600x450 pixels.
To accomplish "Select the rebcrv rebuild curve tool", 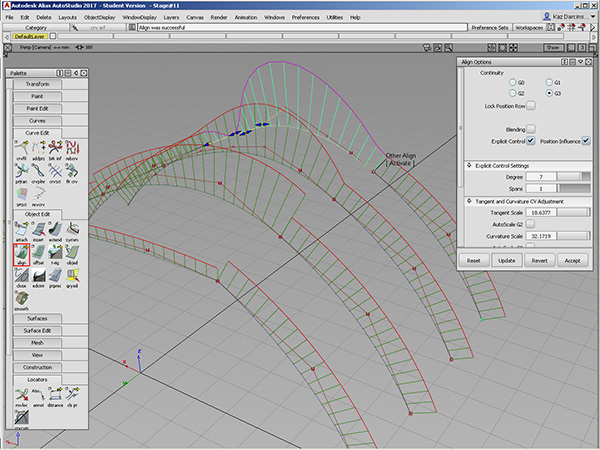I will tap(72, 150).
